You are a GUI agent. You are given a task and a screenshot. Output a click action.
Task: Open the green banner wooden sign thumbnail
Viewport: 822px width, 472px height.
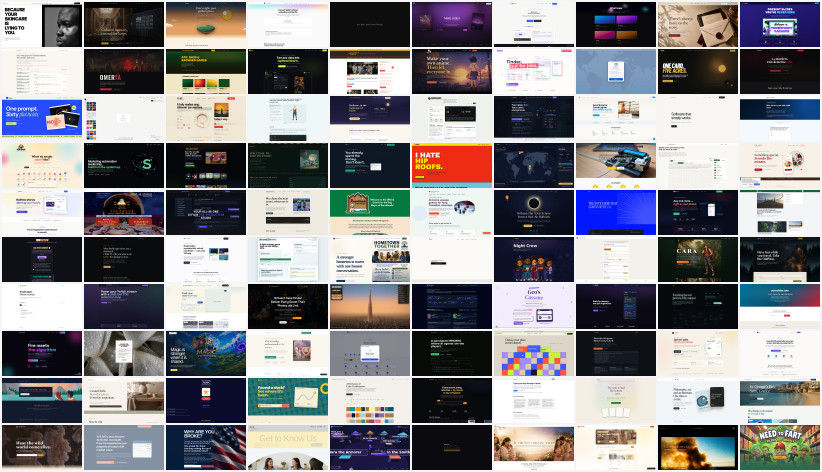coord(370,212)
